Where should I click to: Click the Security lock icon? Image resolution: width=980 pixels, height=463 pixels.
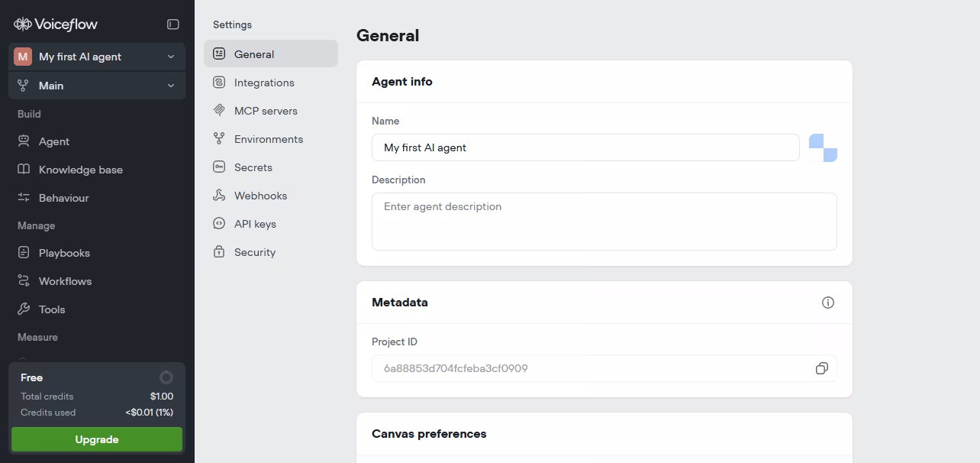219,252
